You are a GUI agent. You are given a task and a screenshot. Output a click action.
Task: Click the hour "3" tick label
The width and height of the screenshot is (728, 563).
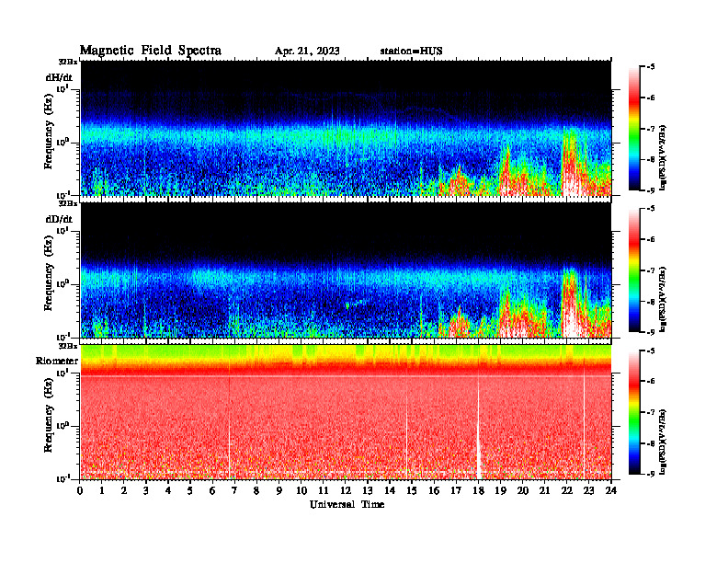146,490
